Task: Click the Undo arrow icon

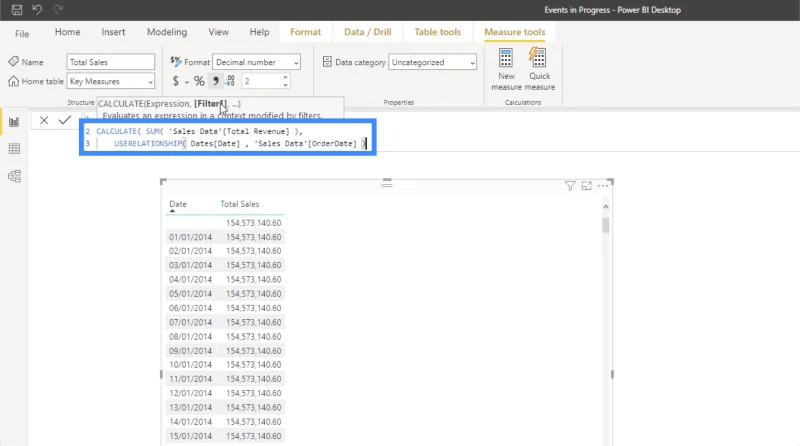Action: 37,10
